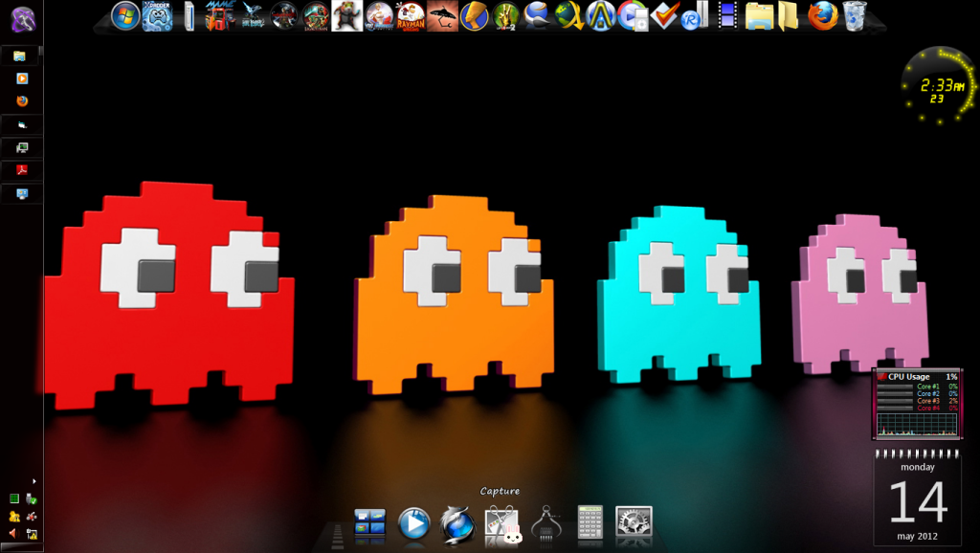Open the Recycle Bin
The width and height of the screenshot is (980, 553).
[x=855, y=15]
